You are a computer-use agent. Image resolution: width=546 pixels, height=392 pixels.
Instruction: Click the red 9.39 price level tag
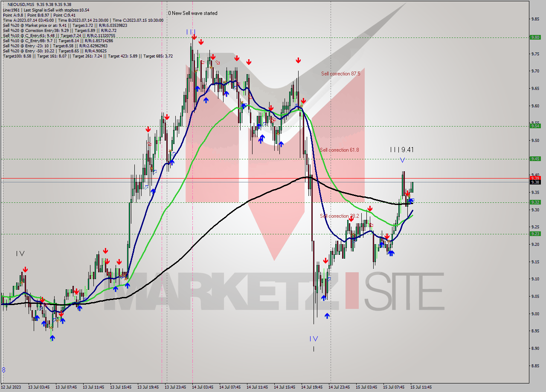535,178
